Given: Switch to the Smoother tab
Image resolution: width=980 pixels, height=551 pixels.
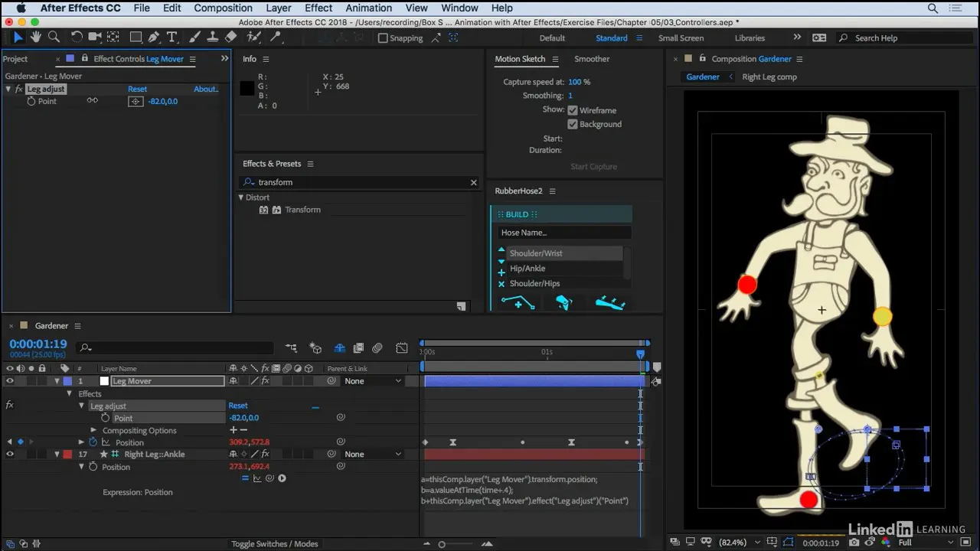Looking at the screenshot, I should click(x=592, y=59).
